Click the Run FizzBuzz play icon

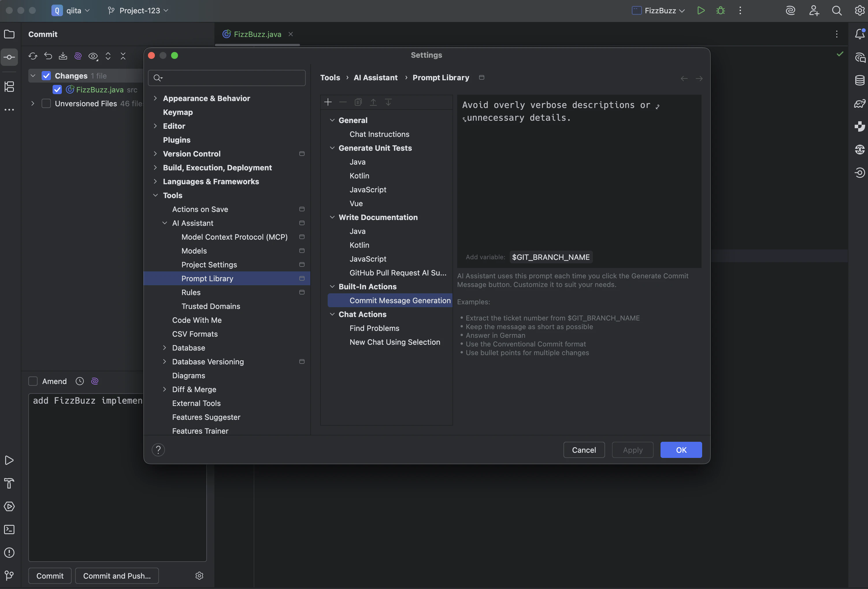(701, 10)
